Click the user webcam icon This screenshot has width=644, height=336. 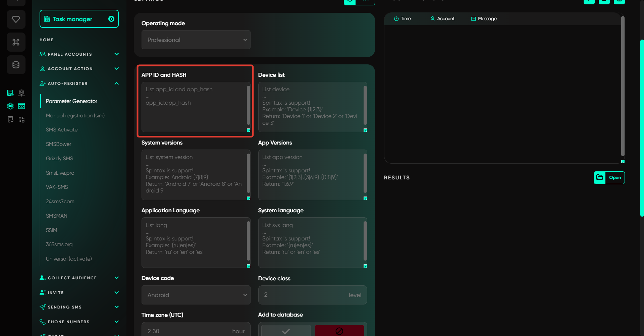point(21,93)
